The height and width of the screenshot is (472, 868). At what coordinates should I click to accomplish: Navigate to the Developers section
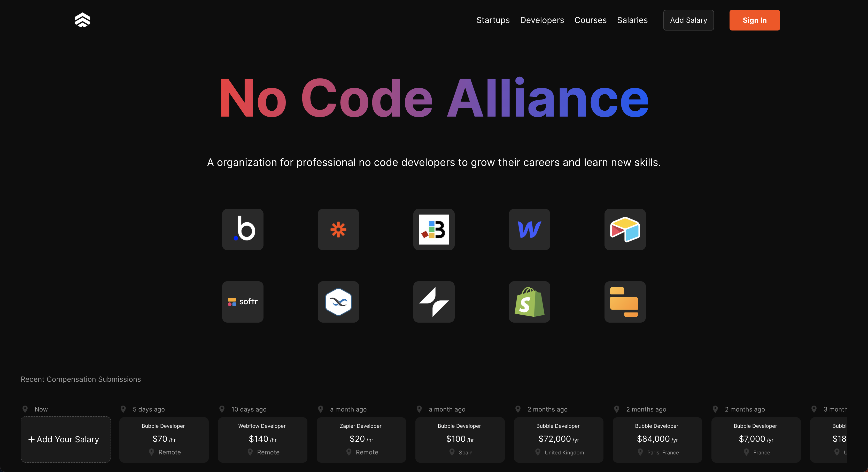542,20
